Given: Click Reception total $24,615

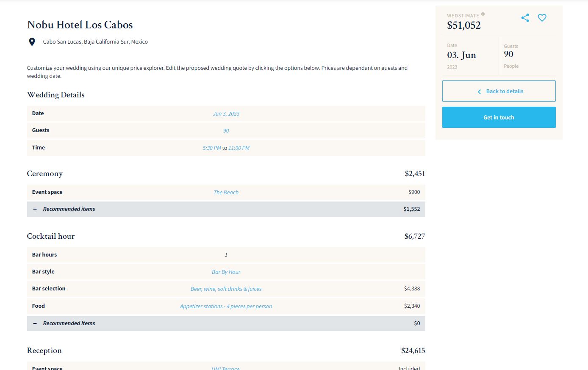Looking at the screenshot, I should click(x=413, y=351).
